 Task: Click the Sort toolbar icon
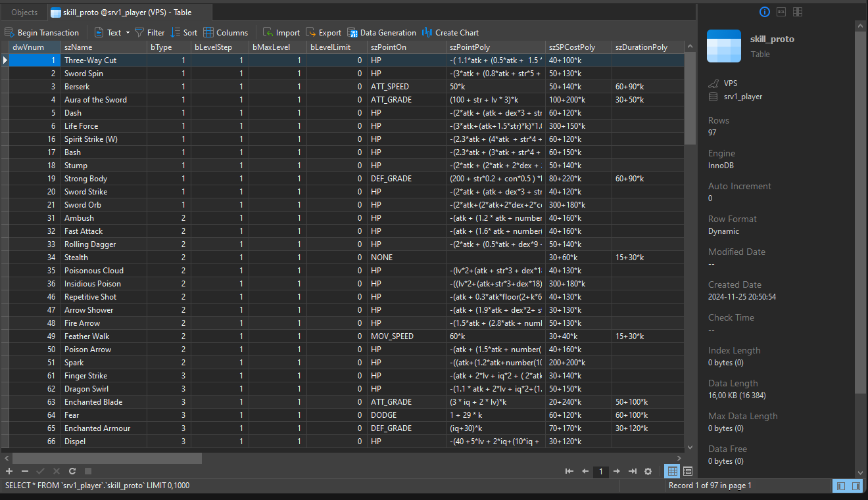point(183,32)
